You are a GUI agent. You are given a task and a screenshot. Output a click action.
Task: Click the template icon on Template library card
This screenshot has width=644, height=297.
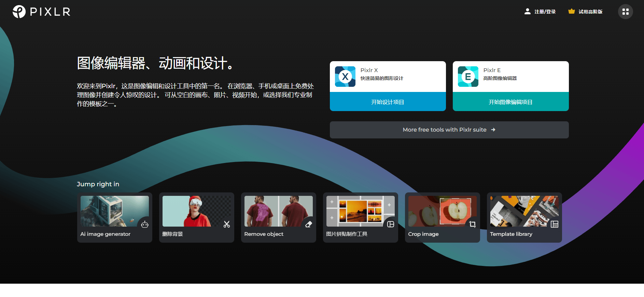[x=555, y=224]
